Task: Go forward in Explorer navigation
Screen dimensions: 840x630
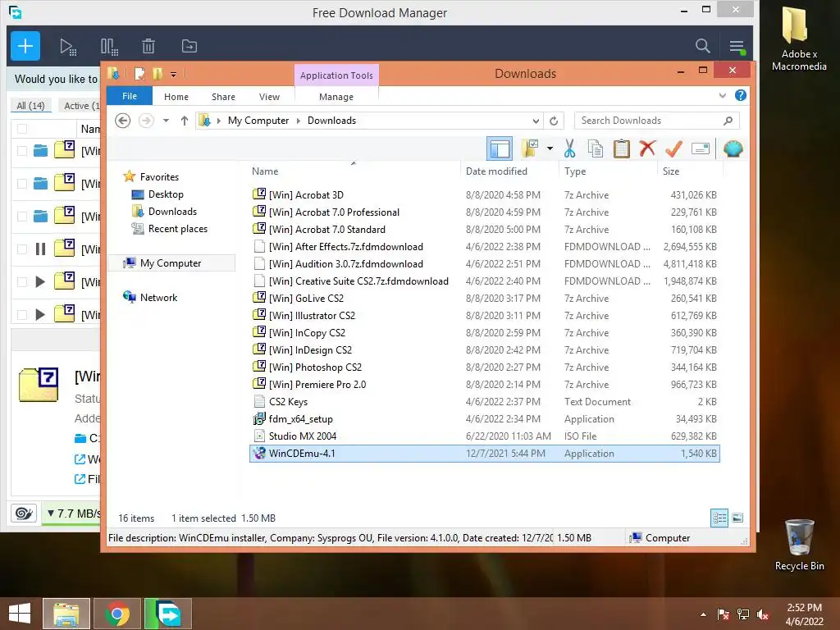Action: (x=146, y=121)
